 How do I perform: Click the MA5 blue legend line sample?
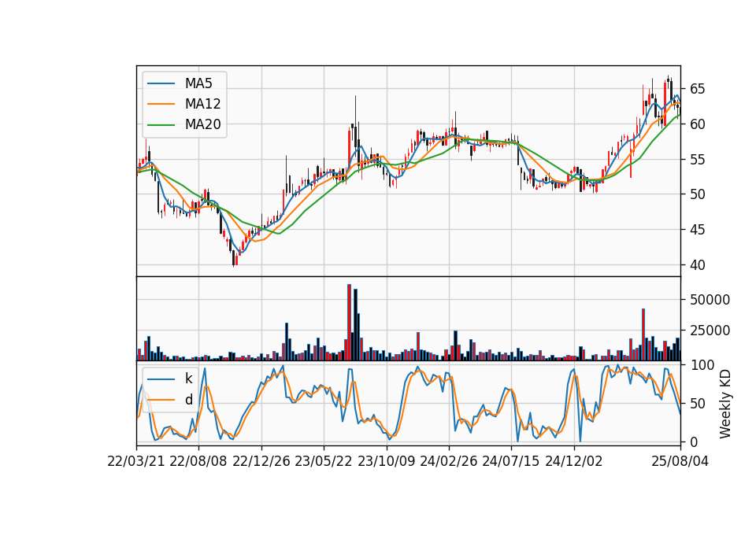coord(161,84)
